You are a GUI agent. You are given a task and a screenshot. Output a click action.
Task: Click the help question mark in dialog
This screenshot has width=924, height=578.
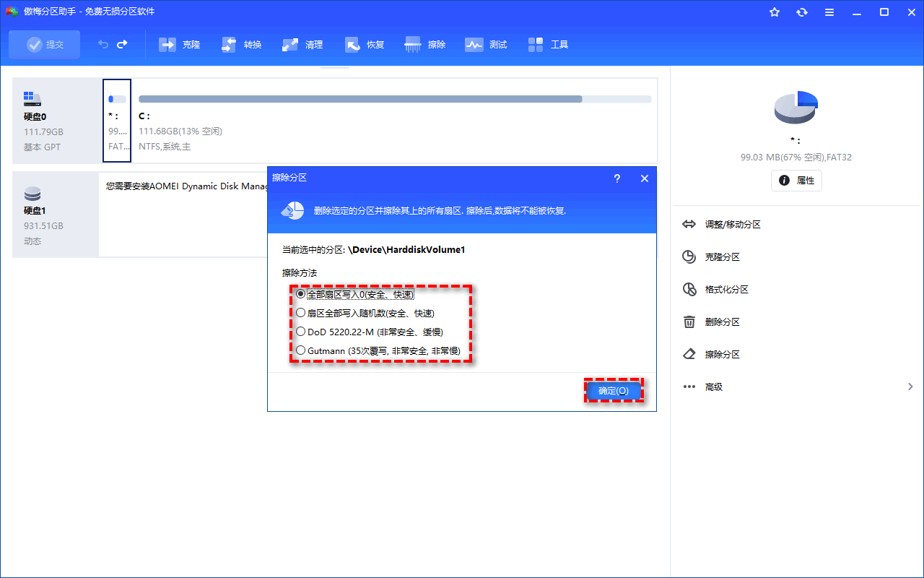(617, 178)
